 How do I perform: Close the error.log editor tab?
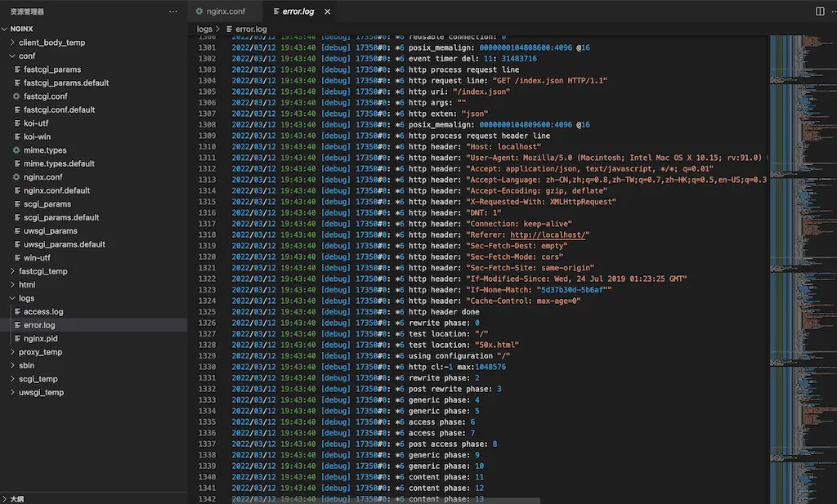click(328, 11)
